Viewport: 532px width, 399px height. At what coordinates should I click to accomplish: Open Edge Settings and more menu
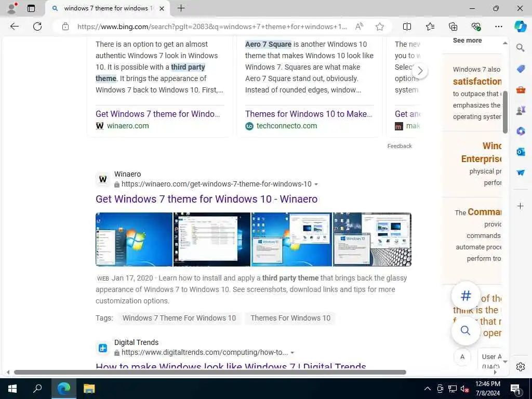[x=498, y=26]
